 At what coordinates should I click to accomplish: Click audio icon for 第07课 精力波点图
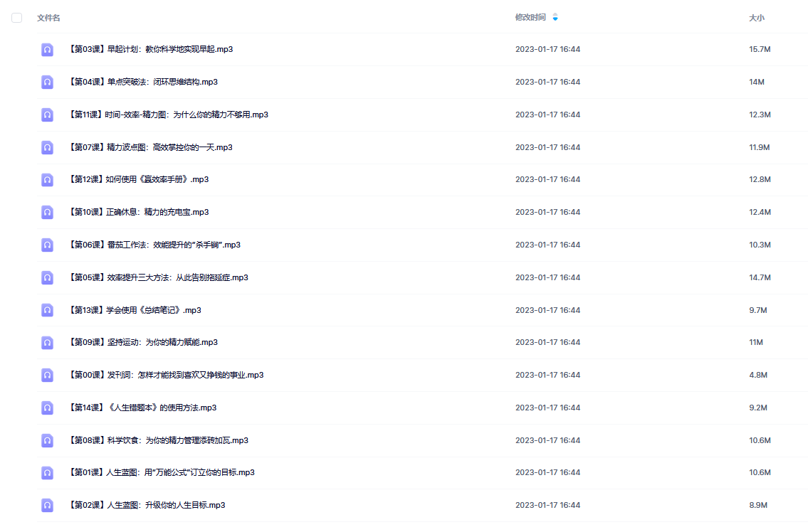click(47, 147)
